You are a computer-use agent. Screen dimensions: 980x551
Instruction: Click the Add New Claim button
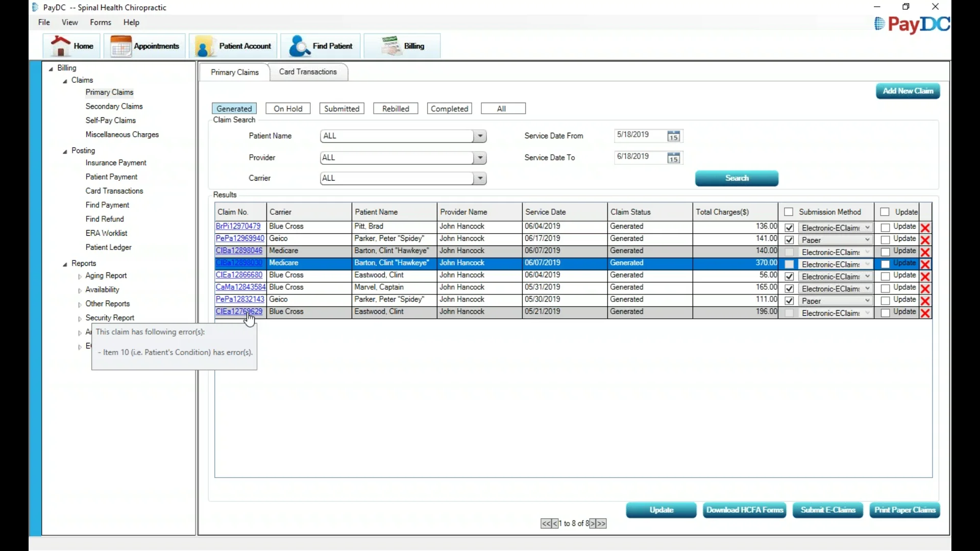coord(908,91)
